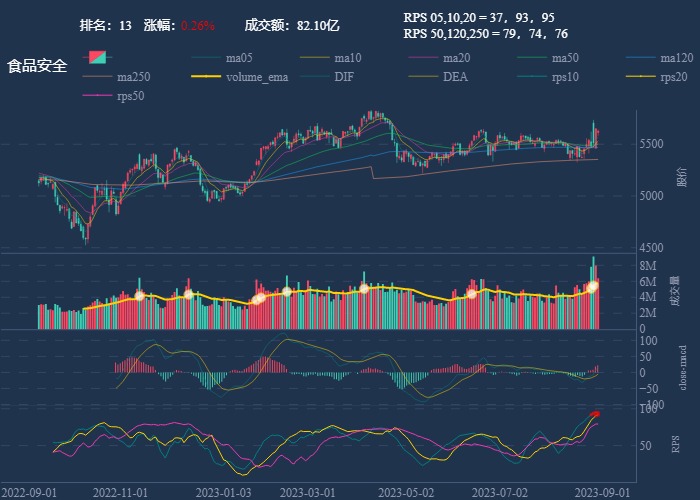This screenshot has width=700, height=500.
Task: Click the last glowing volume marker
Action: point(593,286)
